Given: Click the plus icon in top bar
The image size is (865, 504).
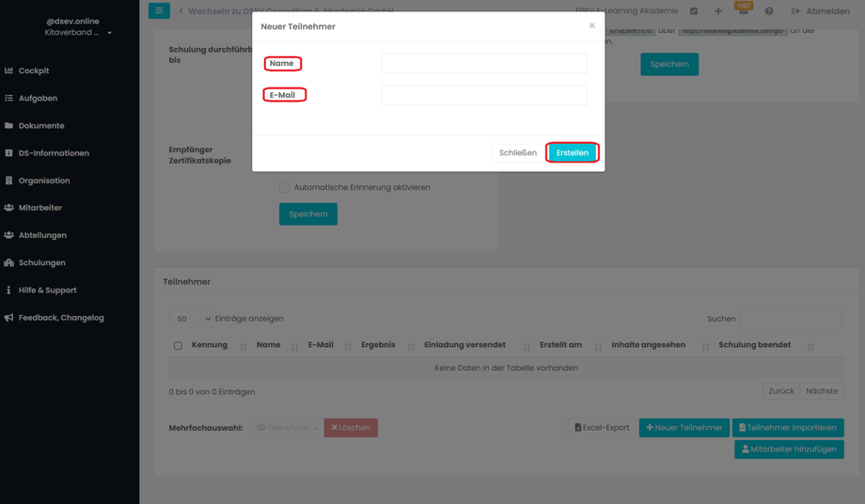Looking at the screenshot, I should 718,11.
